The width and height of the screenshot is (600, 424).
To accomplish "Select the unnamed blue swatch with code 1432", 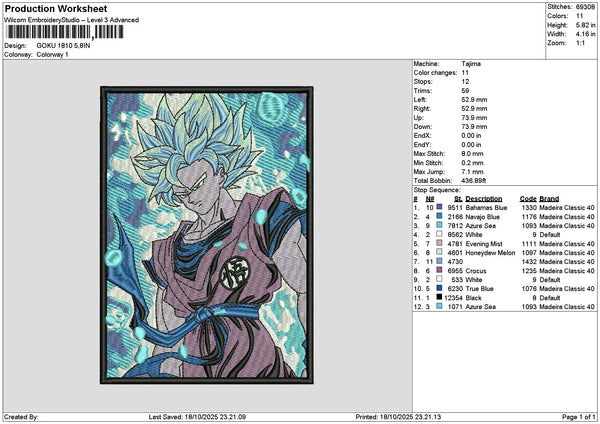I will point(439,261).
